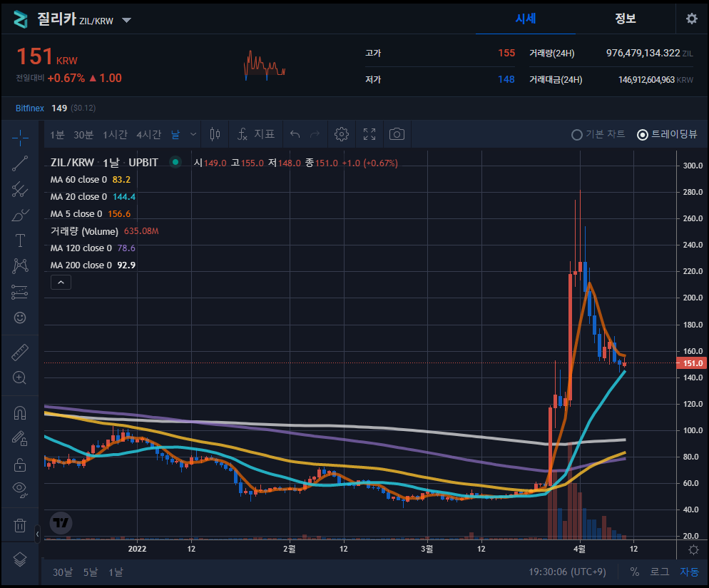Select the 트레이딩뷰 radio option

[x=667, y=134]
